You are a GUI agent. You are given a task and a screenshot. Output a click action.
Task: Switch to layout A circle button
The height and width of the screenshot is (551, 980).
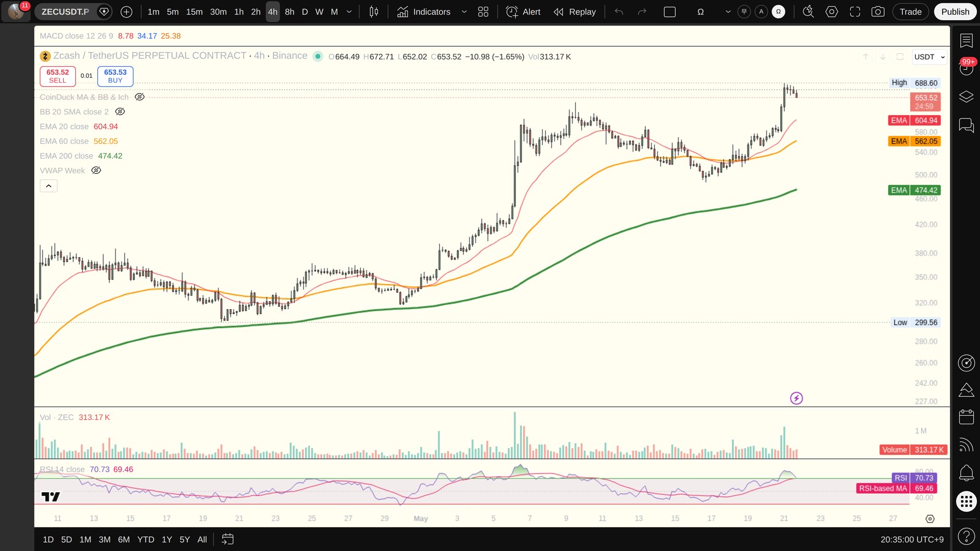point(761,12)
